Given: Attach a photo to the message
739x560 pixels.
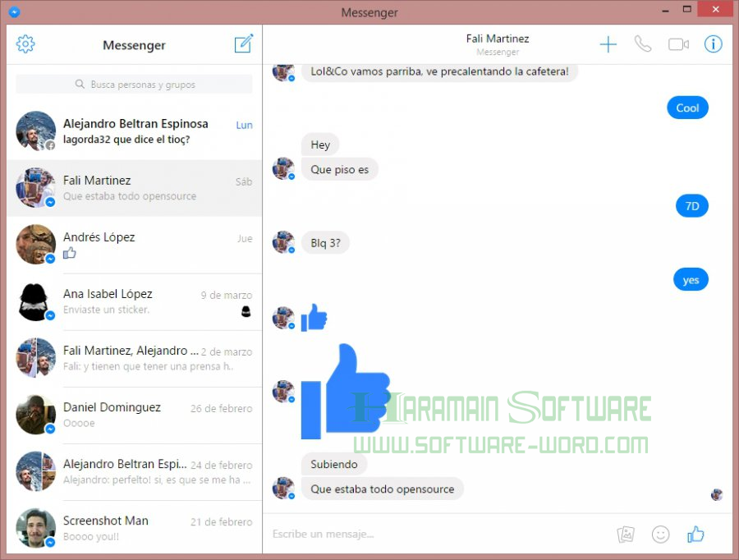Looking at the screenshot, I should [626, 534].
